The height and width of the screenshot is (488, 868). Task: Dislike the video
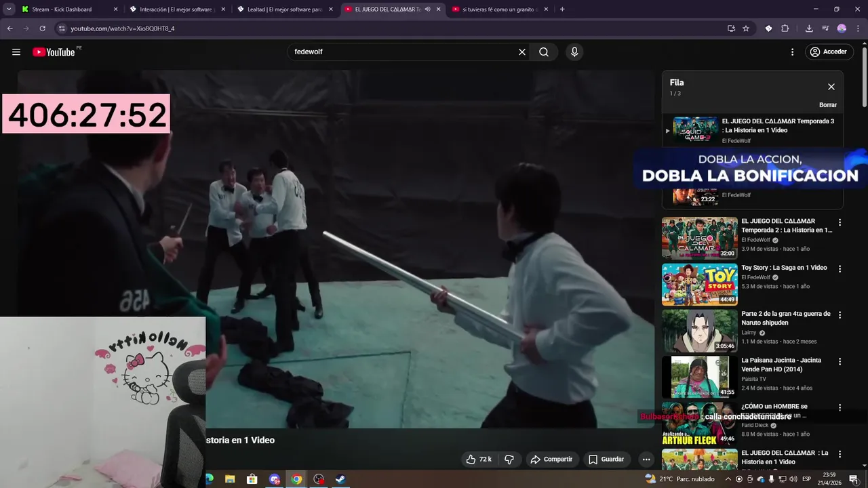pos(509,460)
